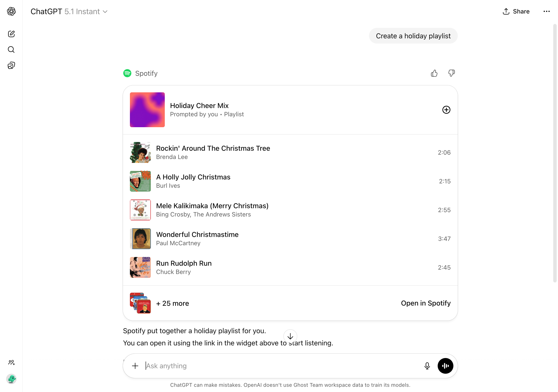Image resolution: width=558 pixels, height=392 pixels.
Task: Click the Spotify logo above the widget
Action: (x=127, y=73)
